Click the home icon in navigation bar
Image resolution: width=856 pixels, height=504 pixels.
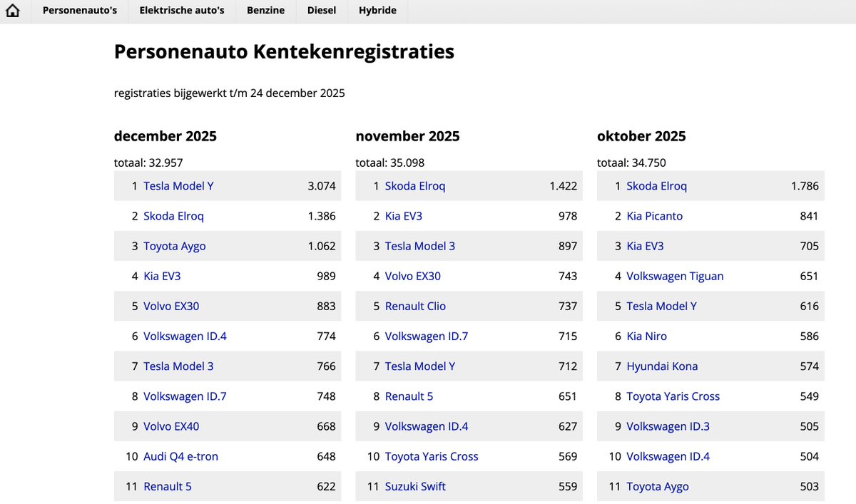pyautogui.click(x=12, y=11)
